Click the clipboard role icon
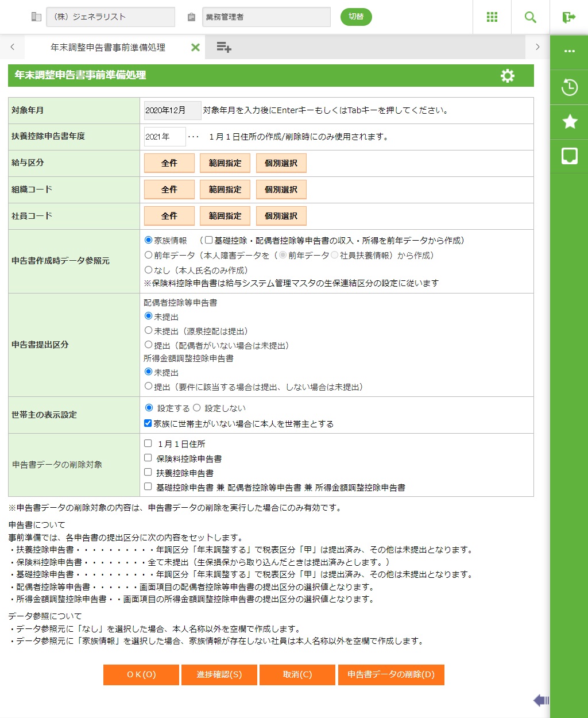 point(191,17)
